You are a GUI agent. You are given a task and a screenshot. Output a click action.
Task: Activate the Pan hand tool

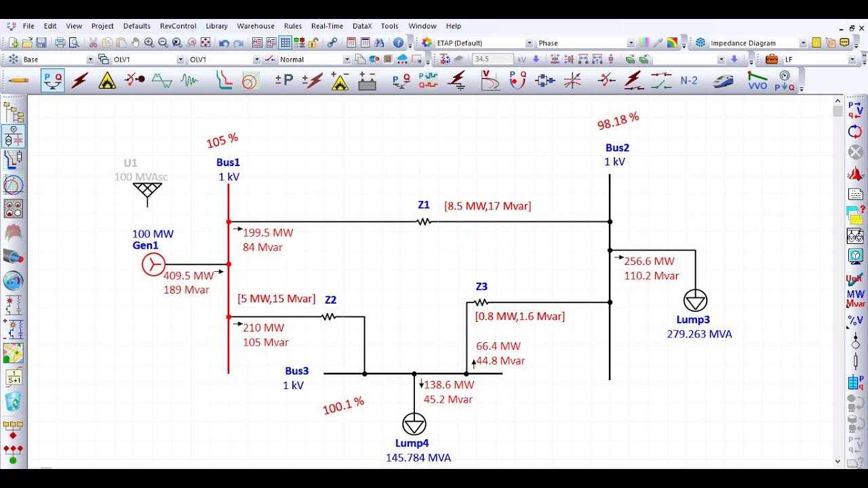[135, 43]
